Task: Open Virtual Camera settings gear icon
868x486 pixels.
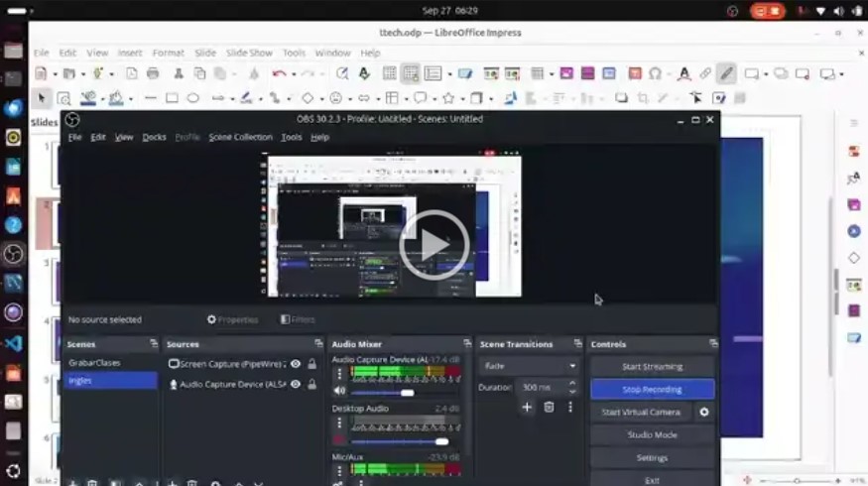Action: pyautogui.click(x=704, y=413)
